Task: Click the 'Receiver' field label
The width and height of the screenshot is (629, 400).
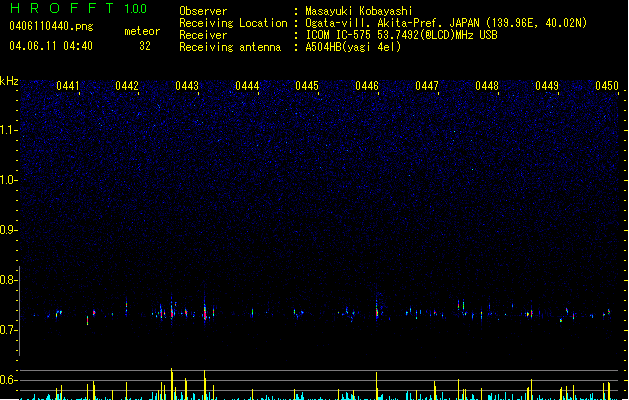Action: point(203,35)
